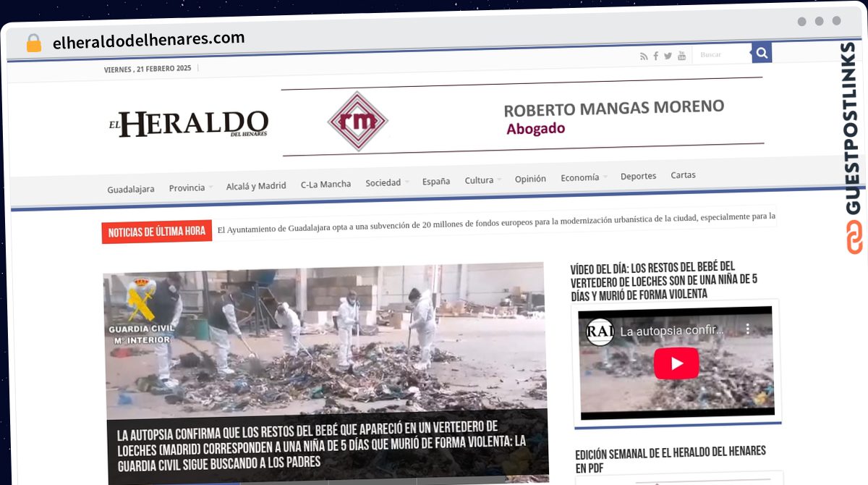Click the padlock icon beside the URL
Viewport: 868px width, 485px height.
(33, 43)
